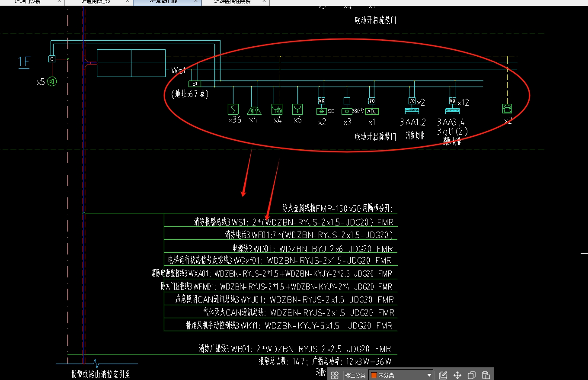
Task: Click the 消防报警总线3WS1 cable line
Action: click(x=294, y=222)
